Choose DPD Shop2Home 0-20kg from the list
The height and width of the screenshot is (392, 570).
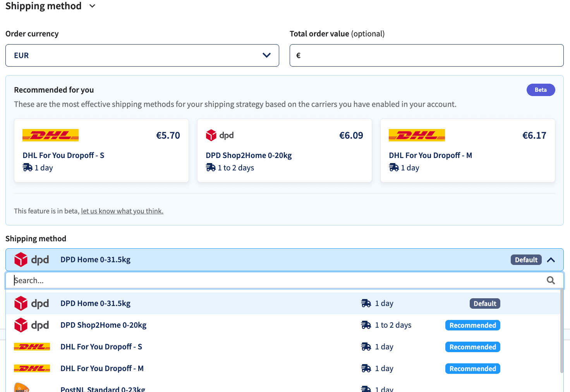pos(283,325)
